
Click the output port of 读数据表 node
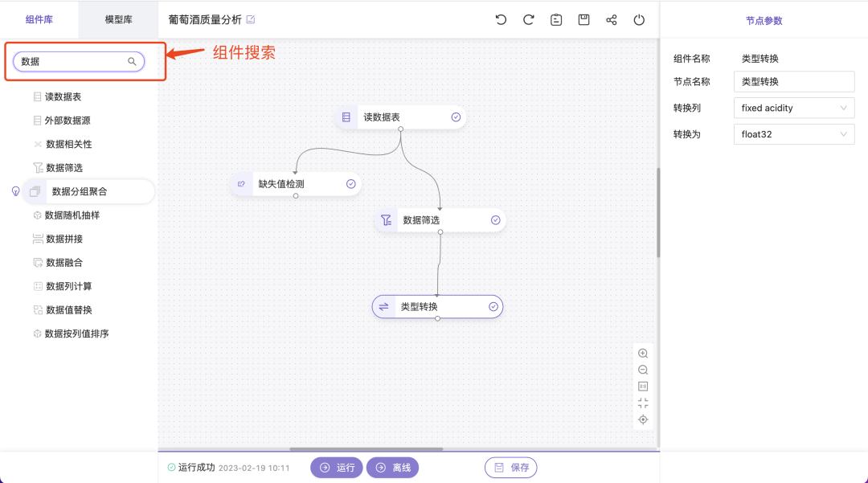pos(401,129)
